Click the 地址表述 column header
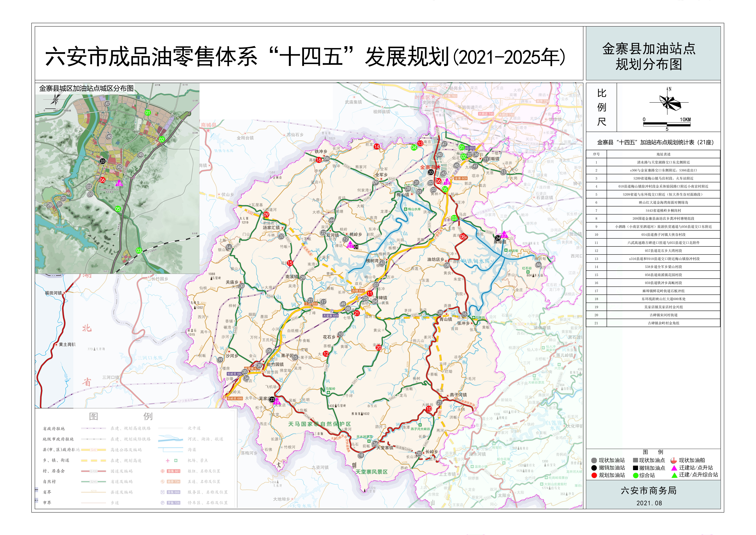756x535 pixels. tap(663, 154)
